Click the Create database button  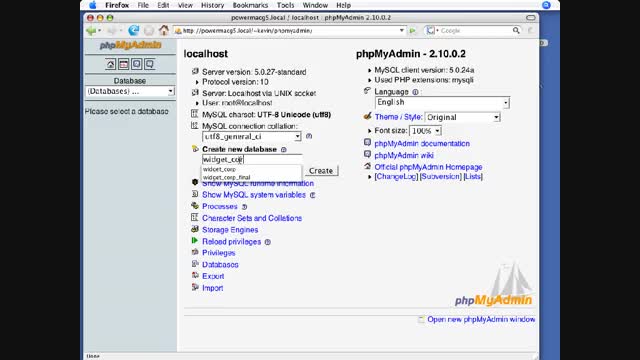(321, 171)
